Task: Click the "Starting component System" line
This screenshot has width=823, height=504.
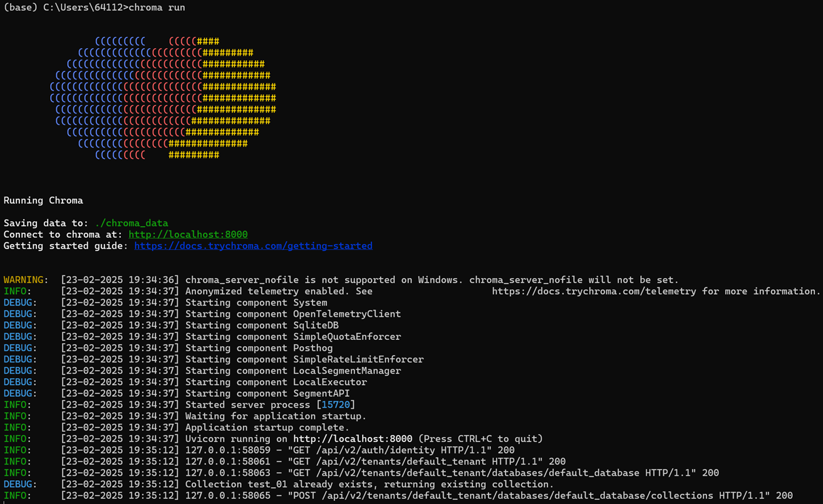Action: click(x=256, y=302)
